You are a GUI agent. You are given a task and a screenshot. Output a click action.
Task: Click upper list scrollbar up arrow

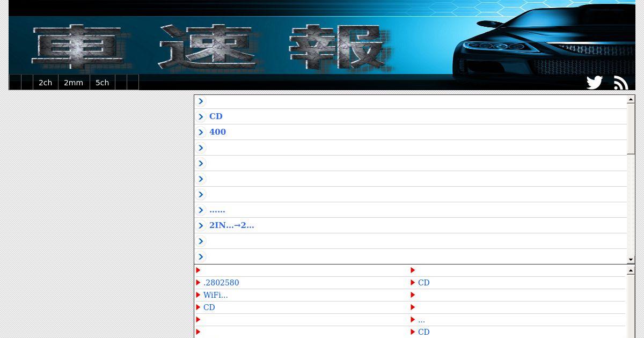[x=631, y=100]
